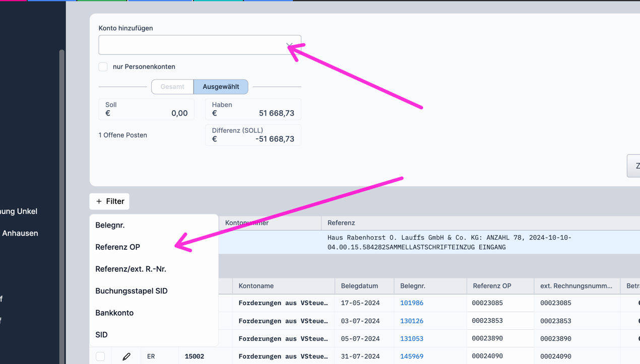
Task: Select Bankkonto from the filter menu
Action: tap(114, 313)
